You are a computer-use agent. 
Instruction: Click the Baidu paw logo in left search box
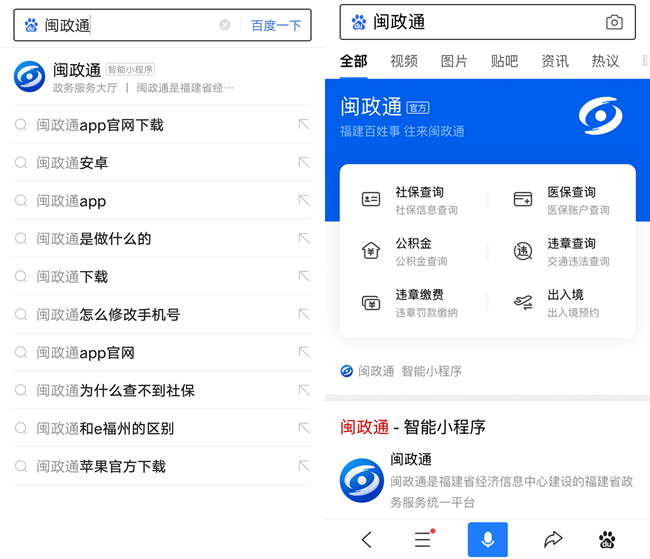coord(31,25)
